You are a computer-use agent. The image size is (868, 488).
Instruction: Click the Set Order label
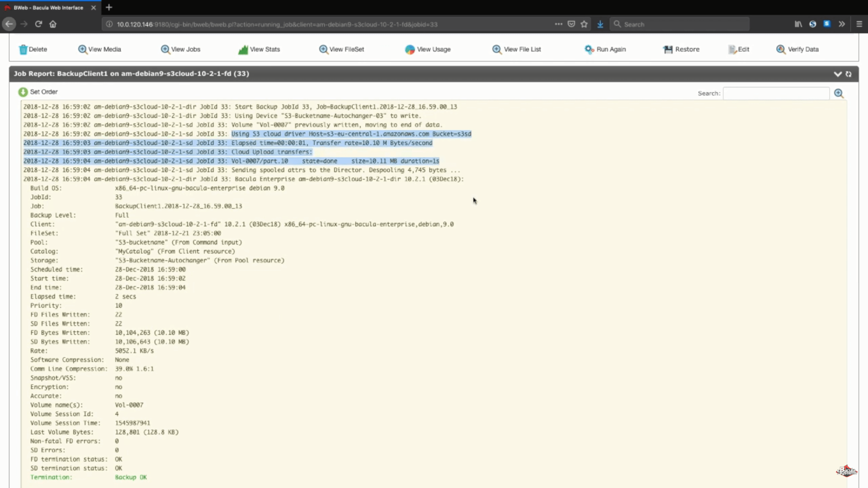point(44,92)
